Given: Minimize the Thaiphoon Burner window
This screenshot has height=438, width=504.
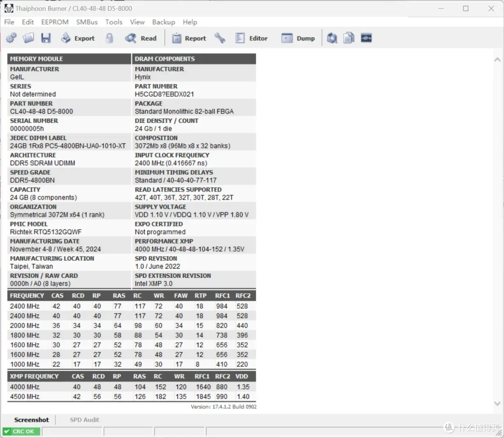Looking at the screenshot, I should click(x=441, y=9).
